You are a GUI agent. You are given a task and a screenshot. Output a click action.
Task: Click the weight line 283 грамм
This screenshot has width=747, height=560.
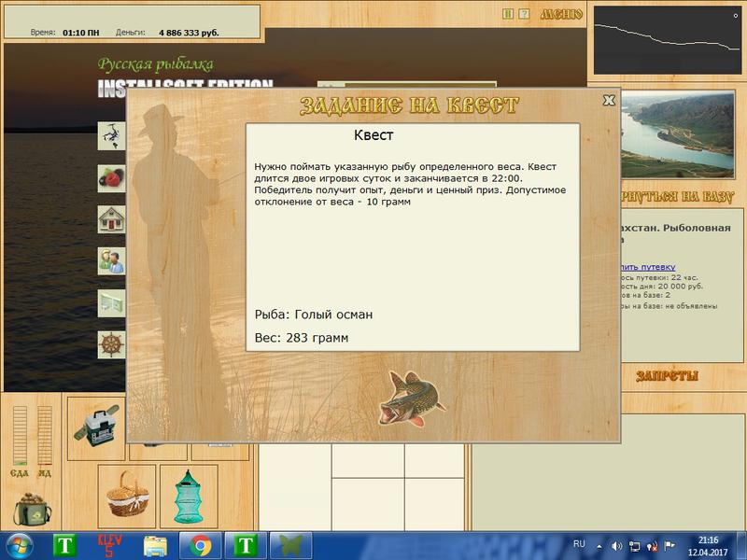302,338
